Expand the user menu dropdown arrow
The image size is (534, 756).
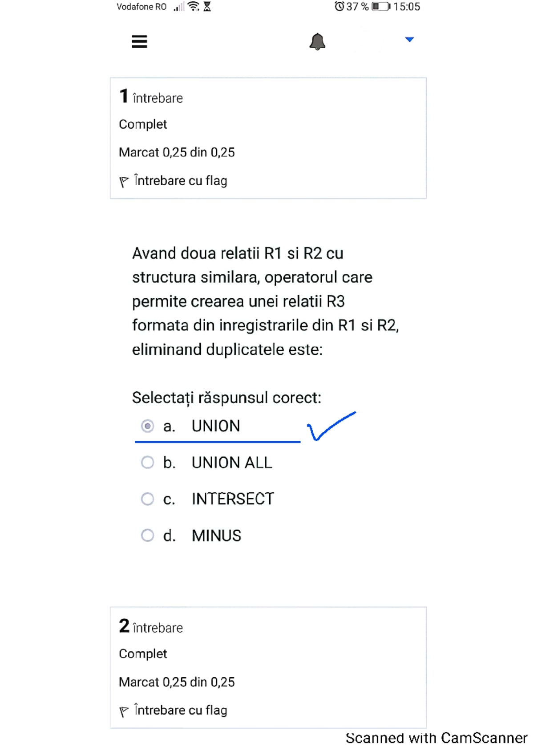click(x=409, y=40)
